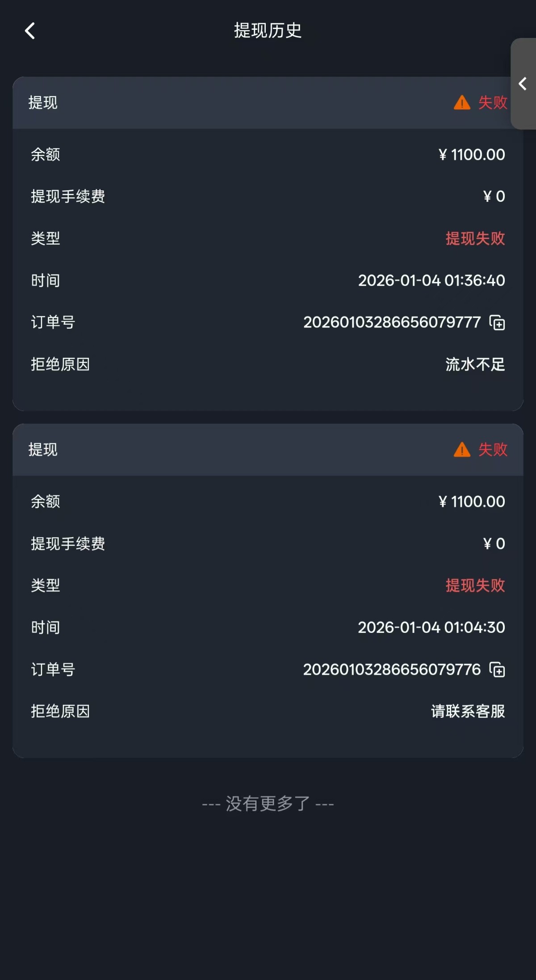Tap 提现失败 type in the 请联系客服 record
Viewport: 536px width, 980px height.
coord(475,586)
